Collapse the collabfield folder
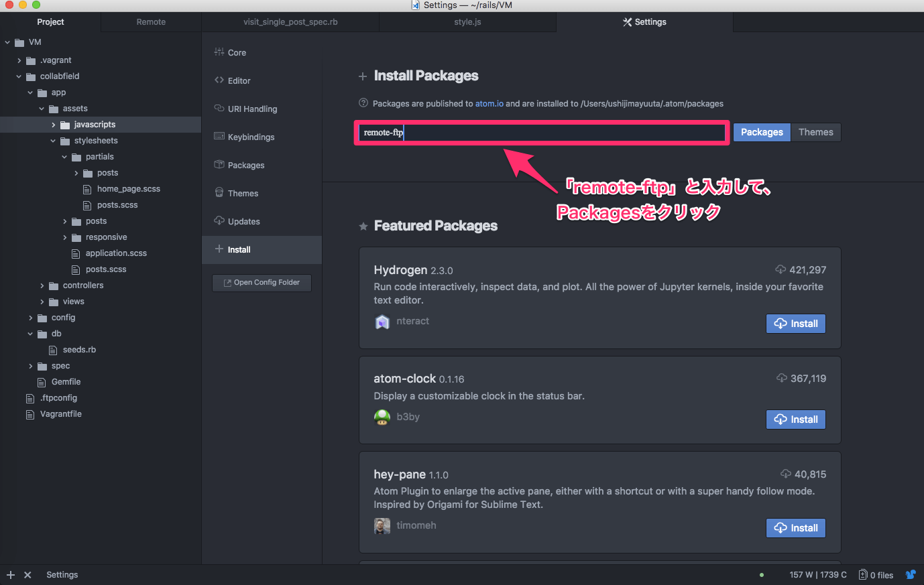924x585 pixels. [x=19, y=76]
